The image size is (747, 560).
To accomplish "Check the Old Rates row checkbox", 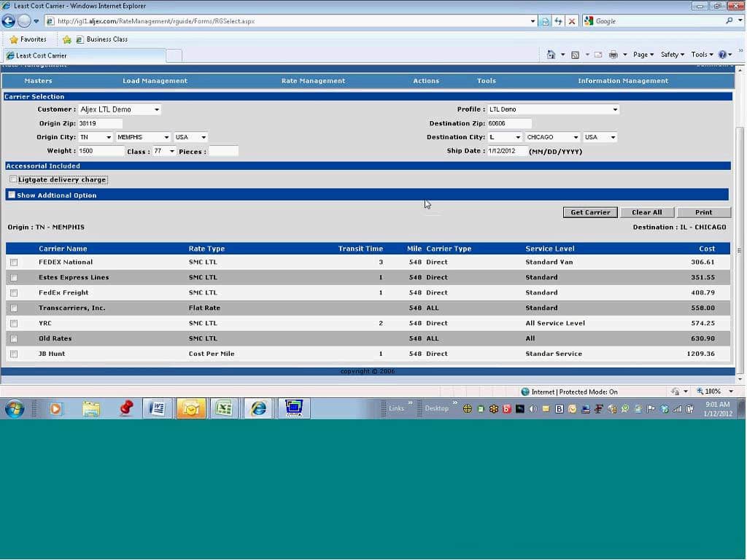I will pos(14,338).
